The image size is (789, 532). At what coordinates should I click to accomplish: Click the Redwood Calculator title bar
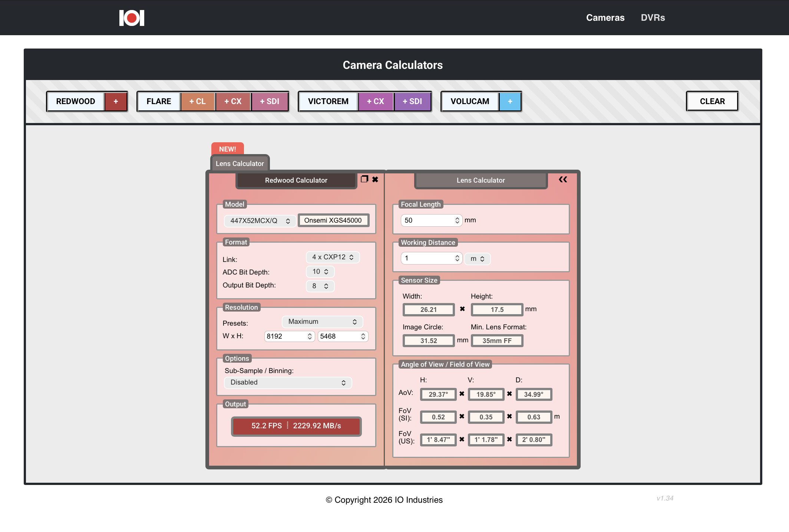click(296, 180)
